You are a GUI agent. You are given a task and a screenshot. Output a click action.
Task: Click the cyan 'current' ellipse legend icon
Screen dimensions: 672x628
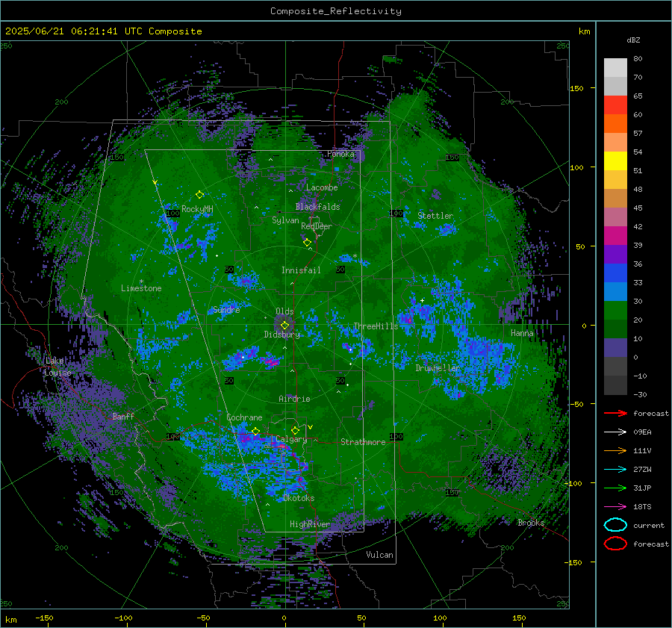point(615,525)
